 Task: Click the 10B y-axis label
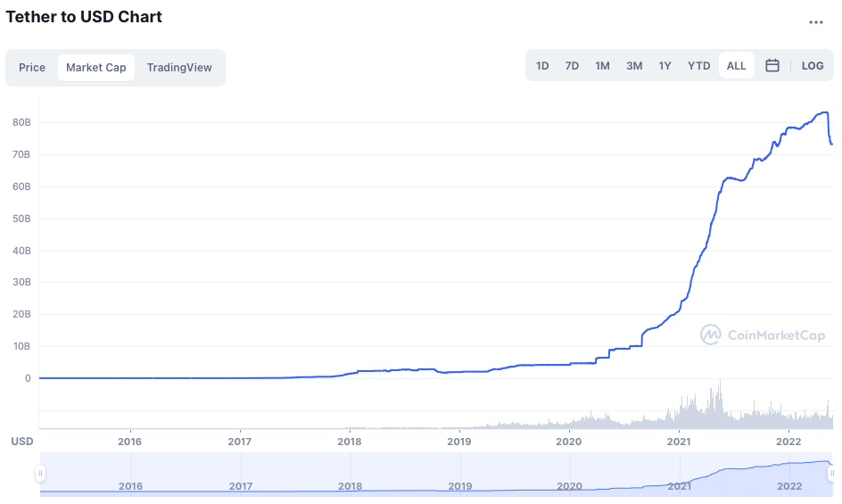(x=21, y=347)
